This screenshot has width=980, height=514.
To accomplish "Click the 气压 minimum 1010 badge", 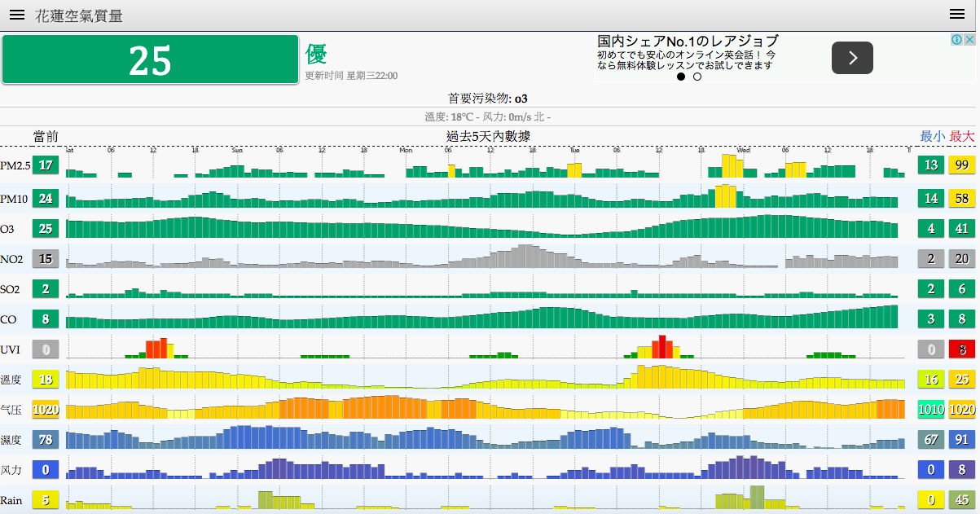I will 931,410.
